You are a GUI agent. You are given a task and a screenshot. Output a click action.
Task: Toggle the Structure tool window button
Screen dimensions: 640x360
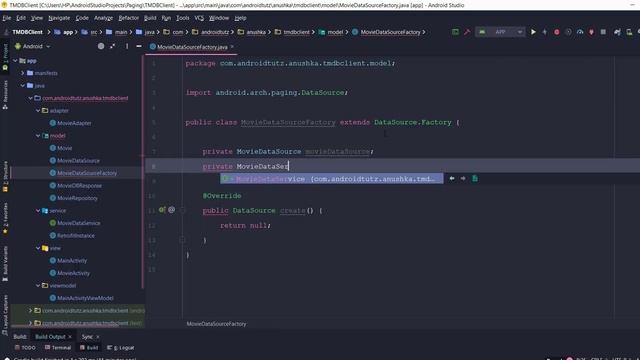tap(5, 176)
